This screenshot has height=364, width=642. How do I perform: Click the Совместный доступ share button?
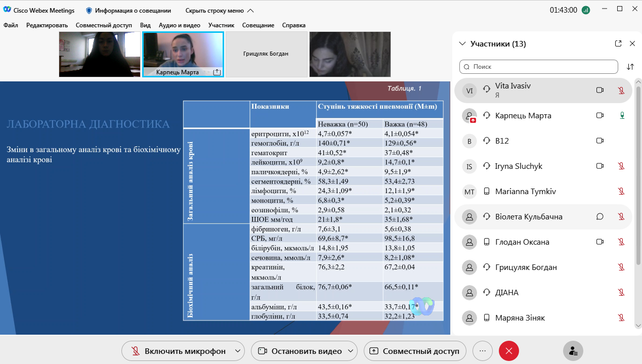[415, 351]
